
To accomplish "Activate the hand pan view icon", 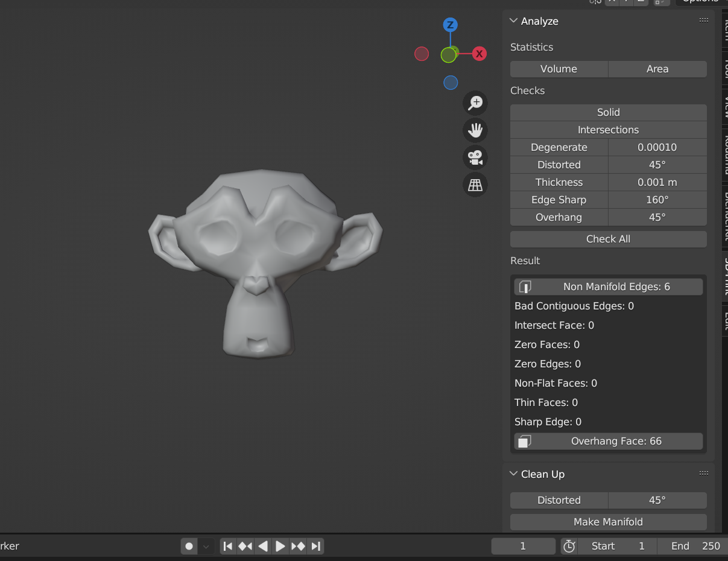I will [x=475, y=130].
